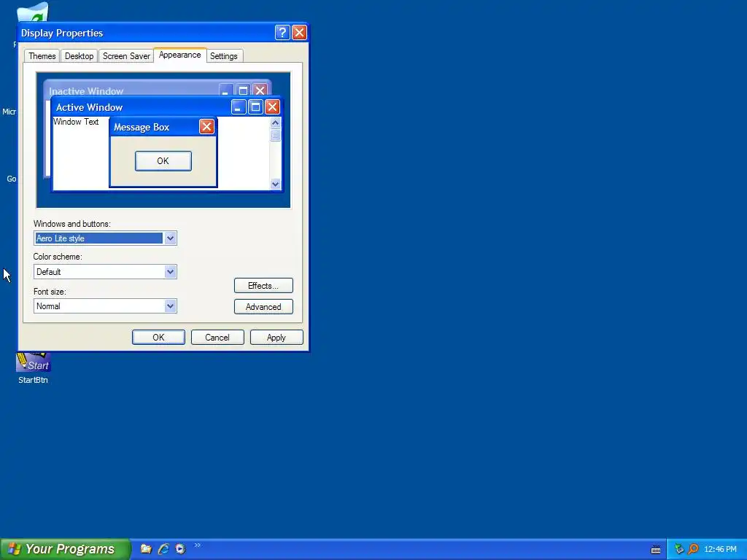Click the Effects... button
This screenshot has height=560, width=747.
(263, 286)
